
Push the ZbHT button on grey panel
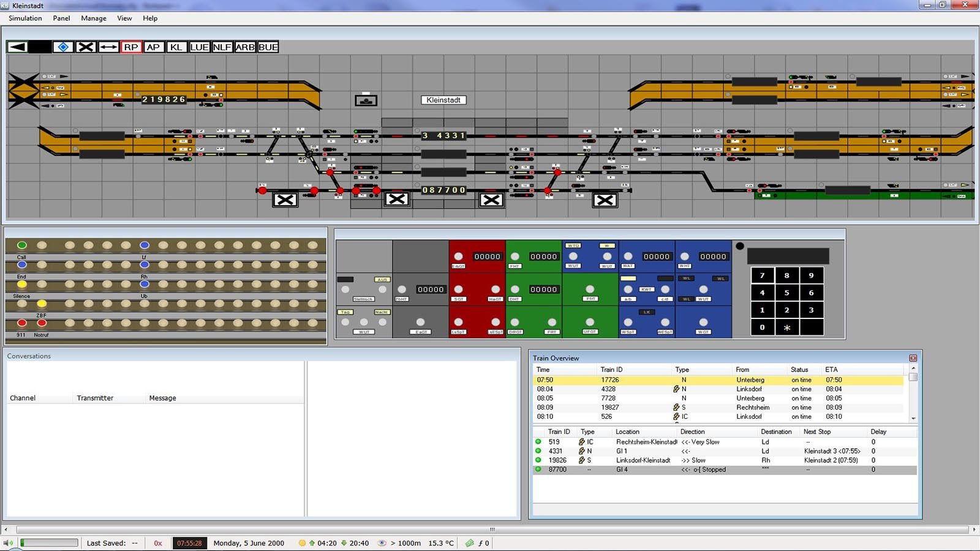[402, 290]
